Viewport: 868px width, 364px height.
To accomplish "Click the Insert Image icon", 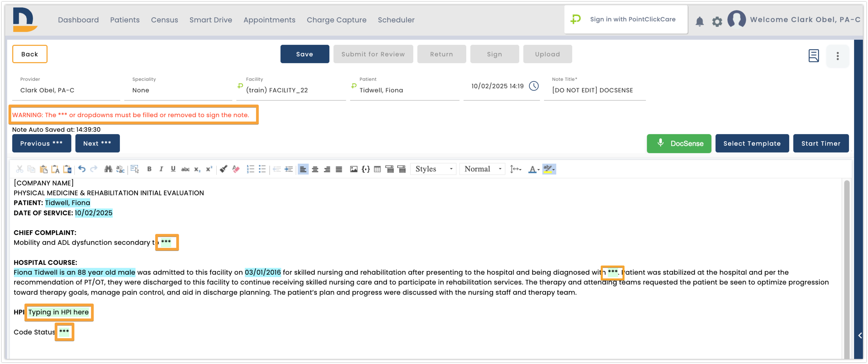I will pyautogui.click(x=354, y=169).
